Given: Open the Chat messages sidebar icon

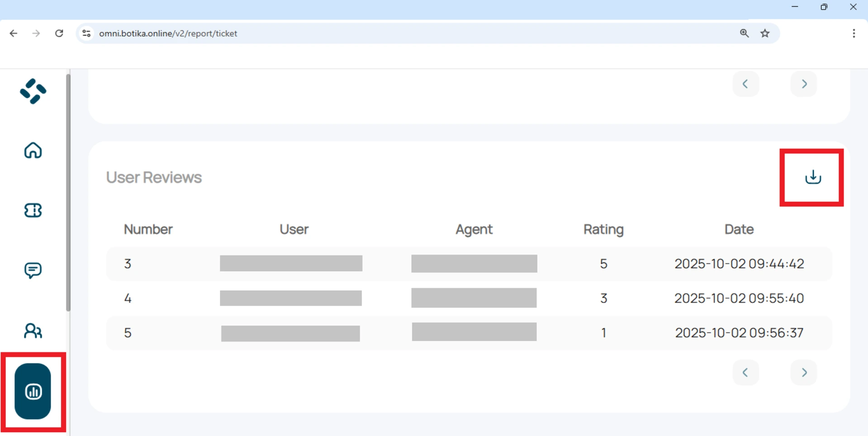Looking at the screenshot, I should [x=33, y=270].
